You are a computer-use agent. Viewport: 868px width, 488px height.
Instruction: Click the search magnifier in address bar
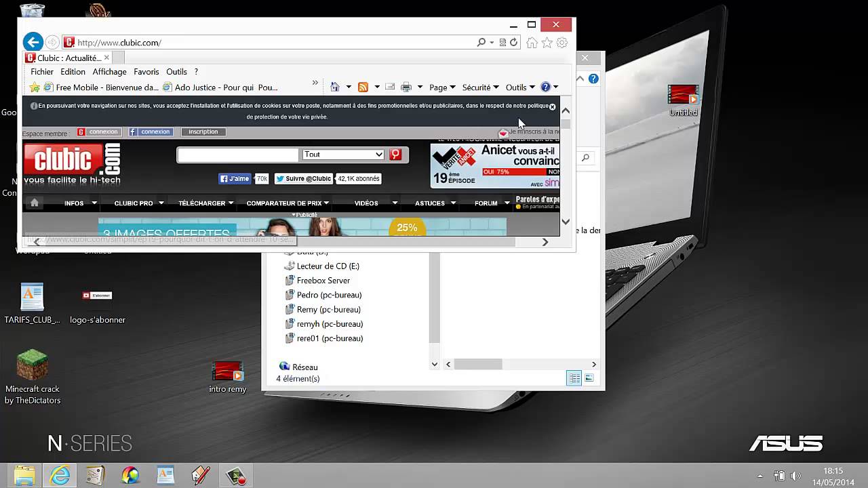click(481, 42)
